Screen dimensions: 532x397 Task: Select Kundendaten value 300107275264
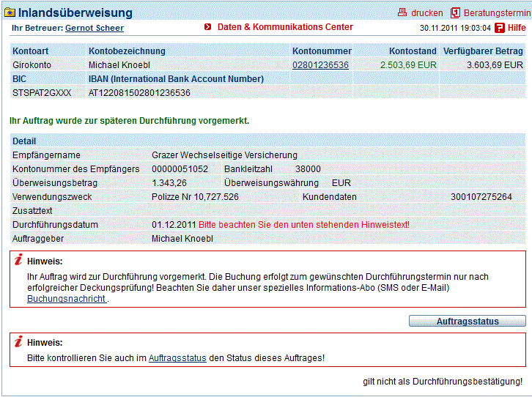point(481,196)
